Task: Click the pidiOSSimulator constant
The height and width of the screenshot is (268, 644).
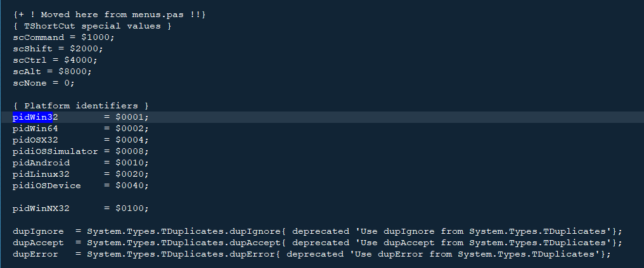Action: tap(55, 152)
